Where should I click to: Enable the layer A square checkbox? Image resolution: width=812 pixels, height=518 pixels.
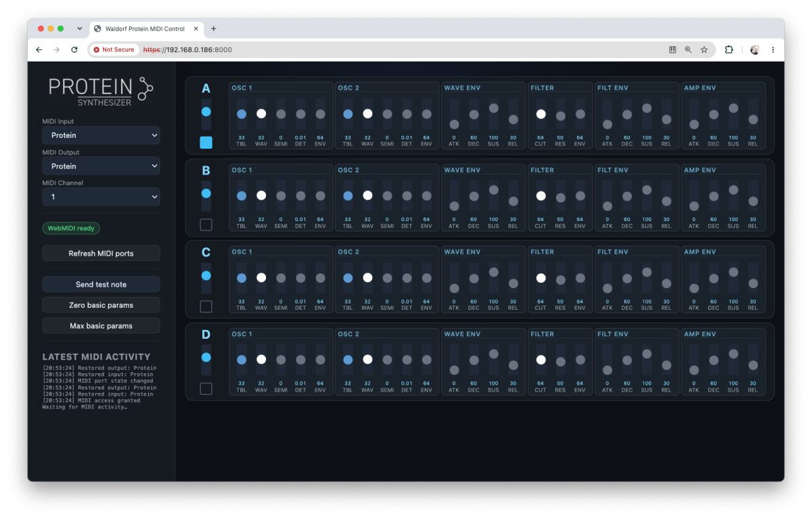tap(206, 143)
